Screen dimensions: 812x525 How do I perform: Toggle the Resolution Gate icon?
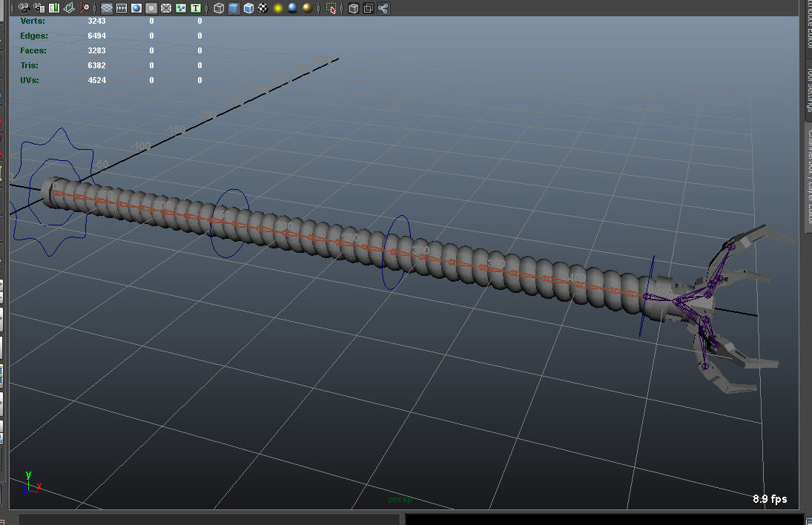136,8
